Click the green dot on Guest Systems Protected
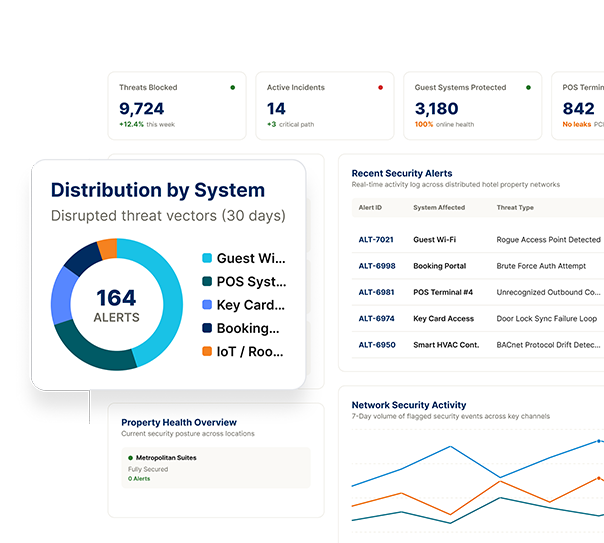Screen dimensions: 604x543 pos(528,87)
